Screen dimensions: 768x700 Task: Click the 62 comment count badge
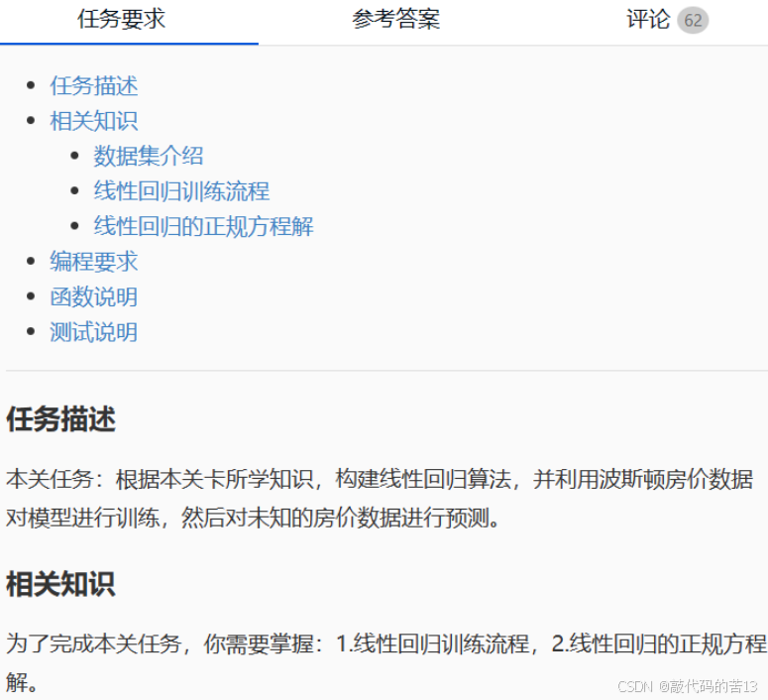pyautogui.click(x=693, y=21)
